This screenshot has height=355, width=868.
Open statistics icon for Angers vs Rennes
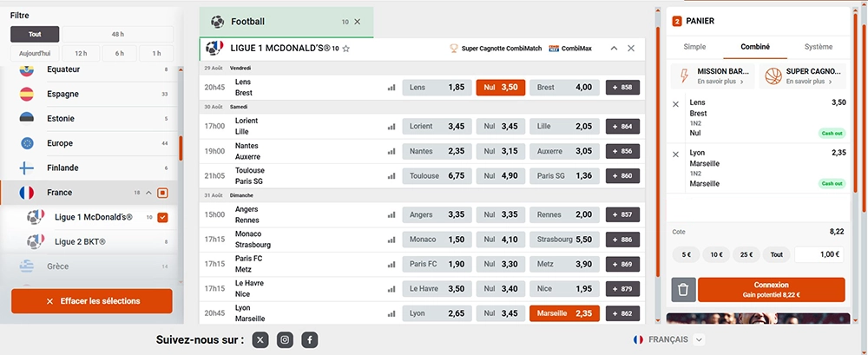pos(391,215)
